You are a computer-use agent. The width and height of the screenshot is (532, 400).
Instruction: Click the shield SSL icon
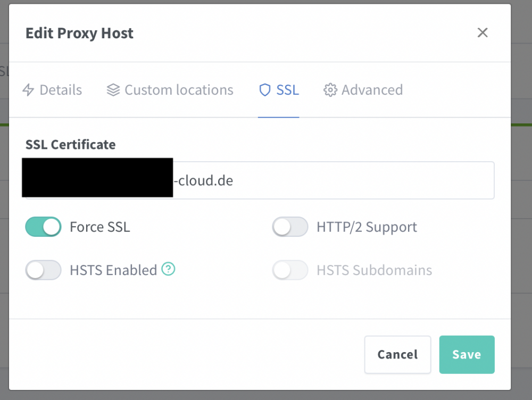pos(264,90)
